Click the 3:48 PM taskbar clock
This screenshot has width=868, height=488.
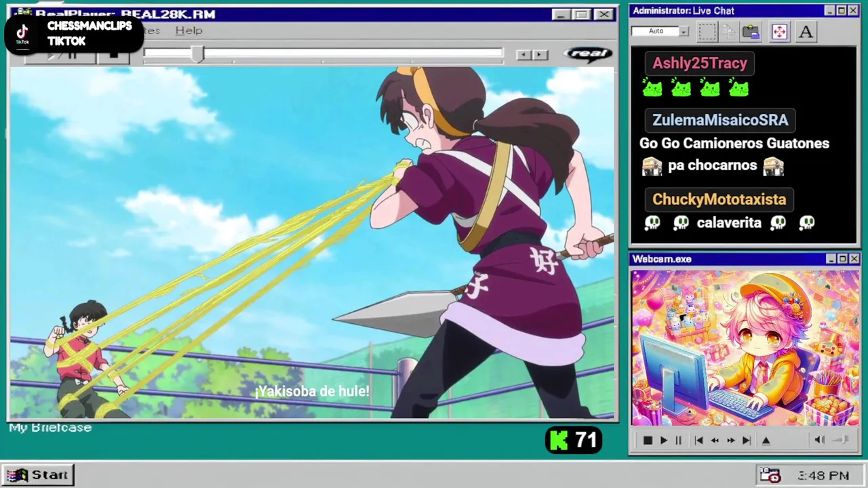823,476
